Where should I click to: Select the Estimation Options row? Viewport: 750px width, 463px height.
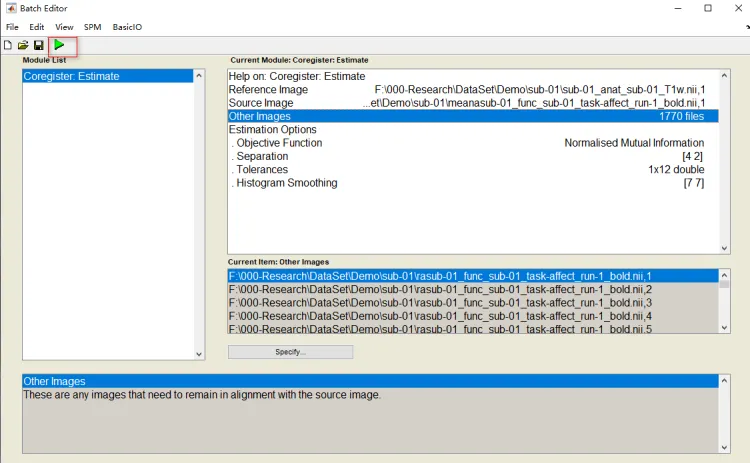pyautogui.click(x=473, y=130)
